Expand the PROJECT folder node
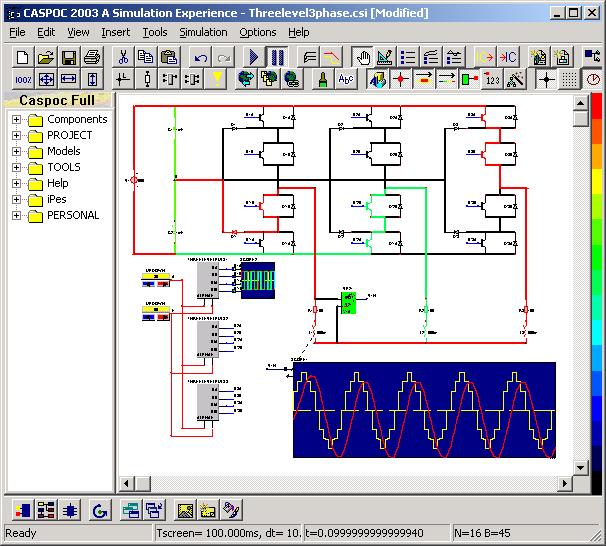 click(x=16, y=135)
